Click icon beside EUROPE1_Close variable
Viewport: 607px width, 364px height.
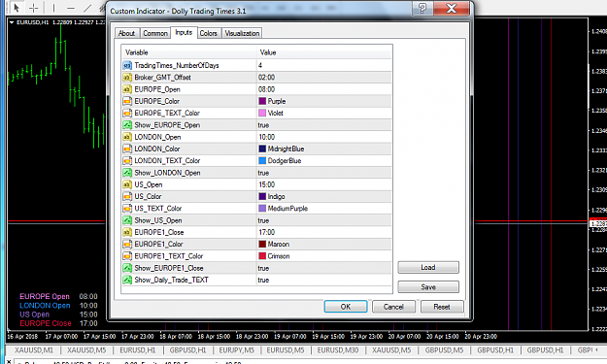click(x=127, y=232)
